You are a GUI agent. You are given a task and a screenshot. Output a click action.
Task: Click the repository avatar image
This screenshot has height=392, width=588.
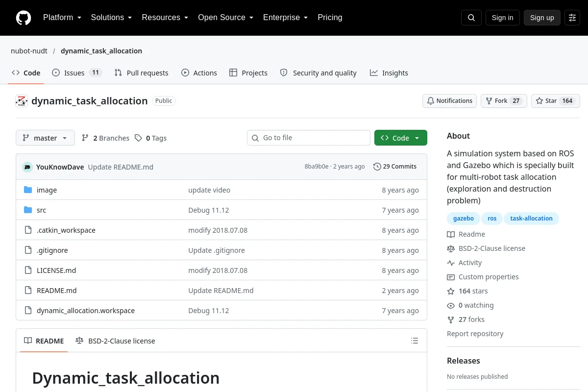click(22, 101)
